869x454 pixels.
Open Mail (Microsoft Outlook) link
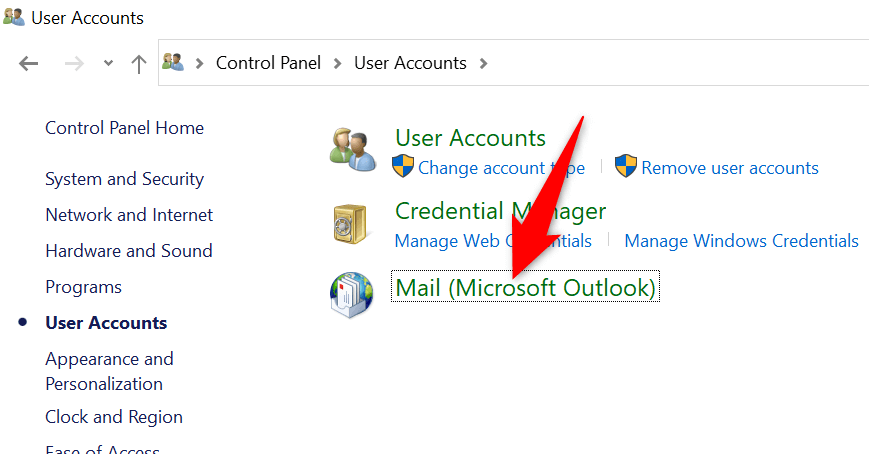point(526,288)
